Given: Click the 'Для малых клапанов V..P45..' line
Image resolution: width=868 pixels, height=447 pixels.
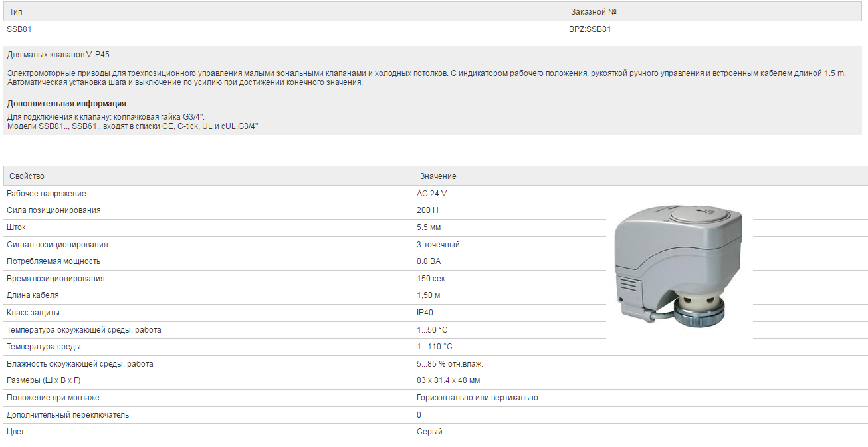Looking at the screenshot, I should pos(60,54).
